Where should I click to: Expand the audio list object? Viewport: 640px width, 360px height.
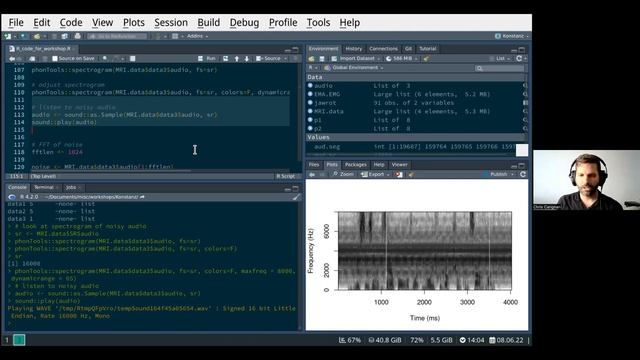click(x=311, y=86)
